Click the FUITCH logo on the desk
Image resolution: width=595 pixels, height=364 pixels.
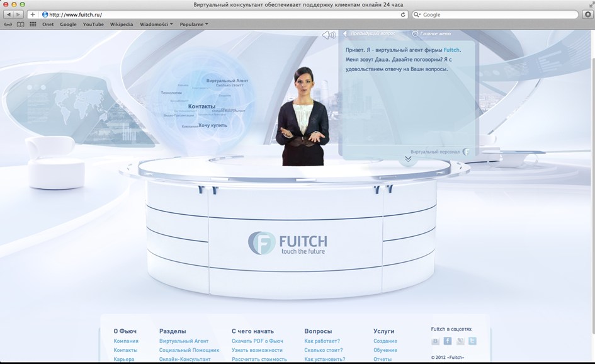click(x=288, y=243)
